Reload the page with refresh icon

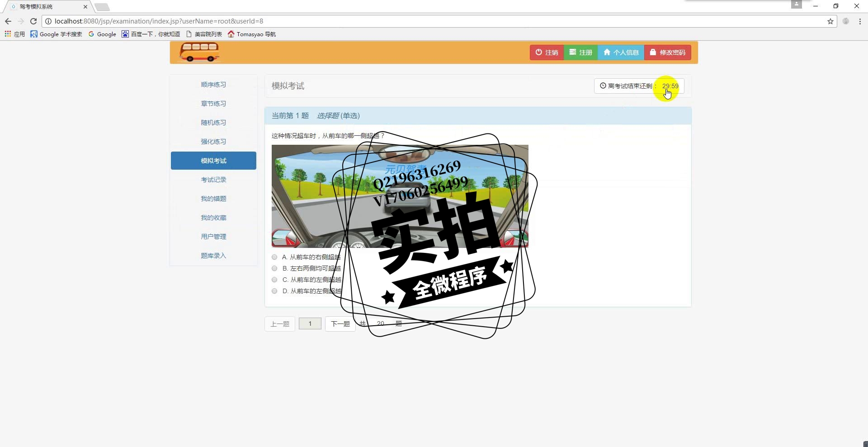point(33,21)
